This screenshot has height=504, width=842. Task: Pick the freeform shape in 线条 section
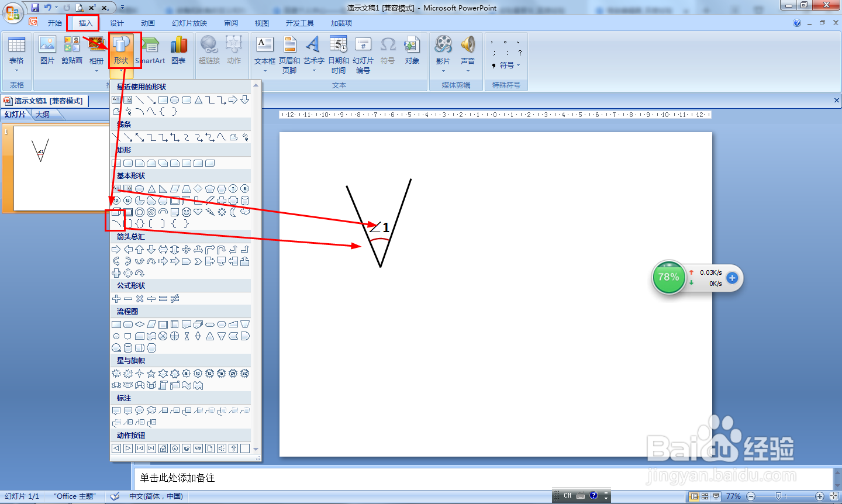click(233, 137)
